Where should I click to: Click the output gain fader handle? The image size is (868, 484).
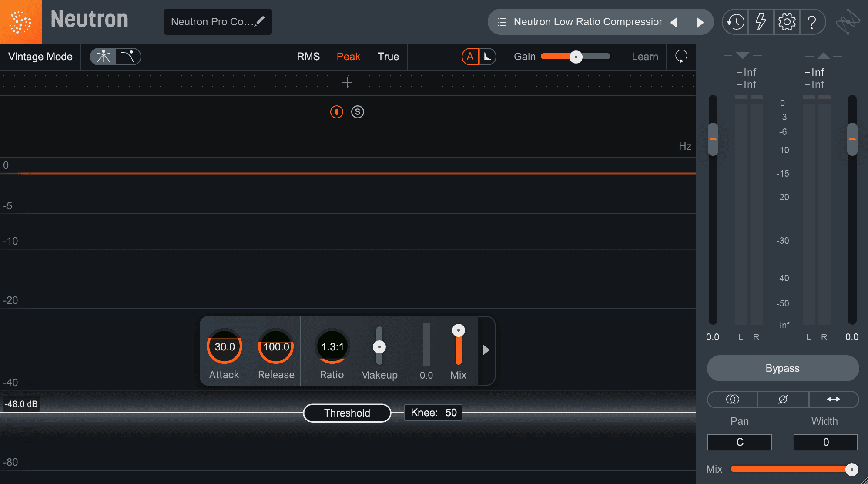(852, 139)
